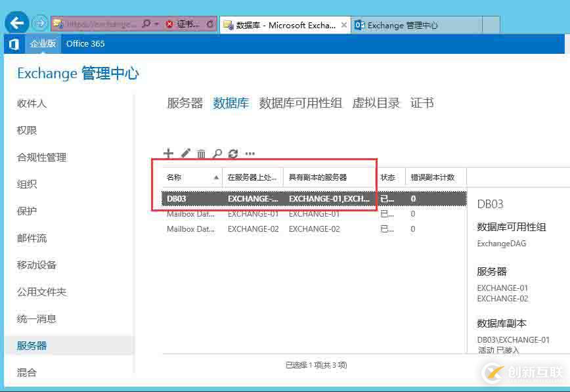
Task: Click the browser forward arrow button
Action: pos(39,24)
